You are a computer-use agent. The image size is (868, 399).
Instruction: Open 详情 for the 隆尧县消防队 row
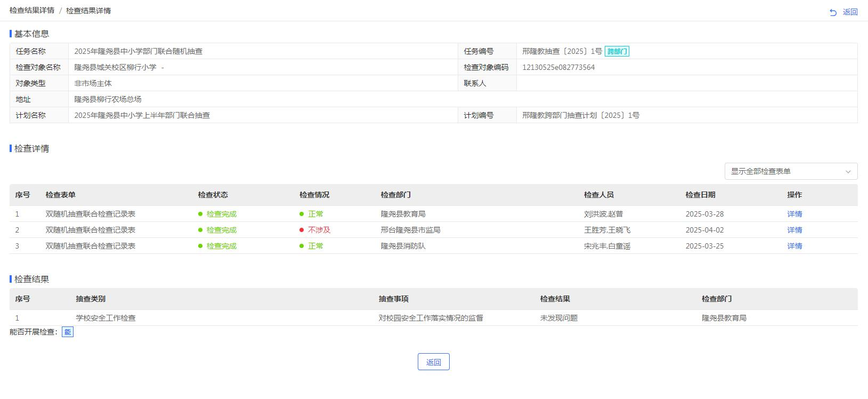[794, 246]
